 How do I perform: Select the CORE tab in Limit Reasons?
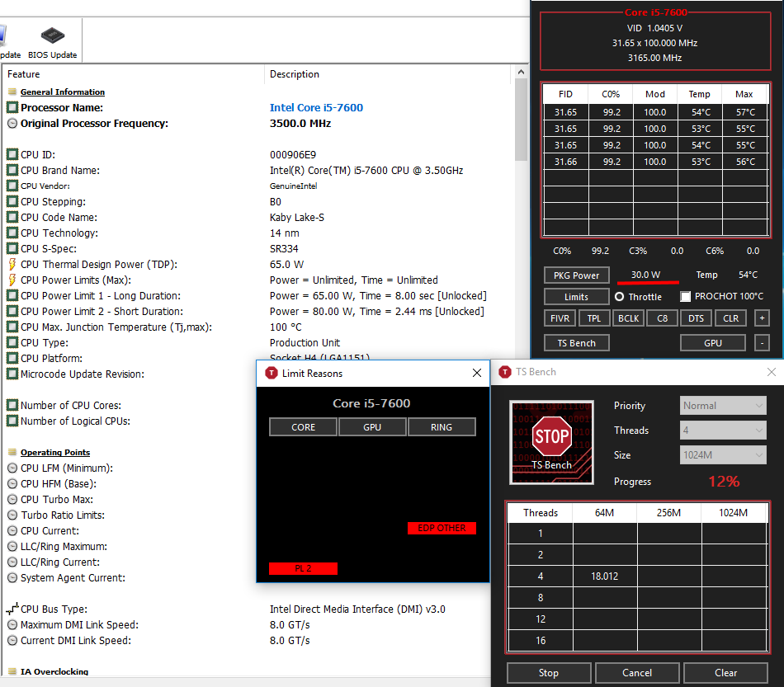click(x=303, y=427)
